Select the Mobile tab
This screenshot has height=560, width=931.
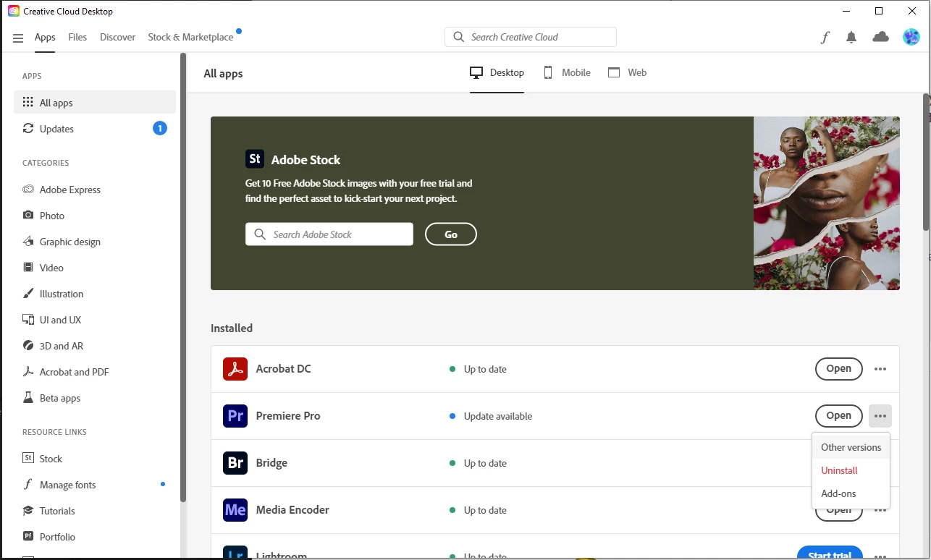tap(567, 72)
